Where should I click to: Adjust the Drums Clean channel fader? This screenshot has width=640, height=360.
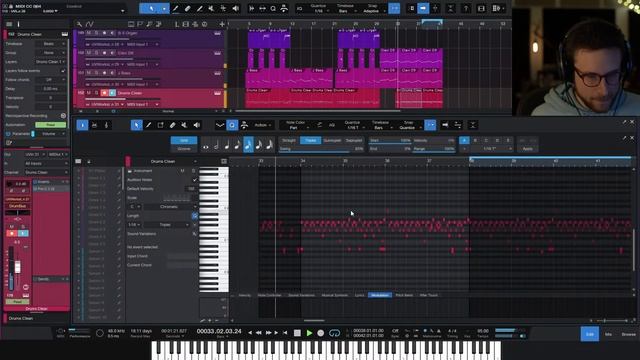pos(18,267)
